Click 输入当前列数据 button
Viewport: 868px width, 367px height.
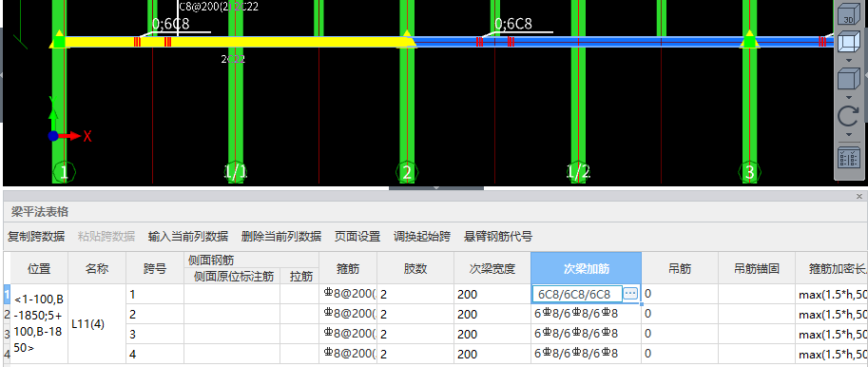coord(188,237)
